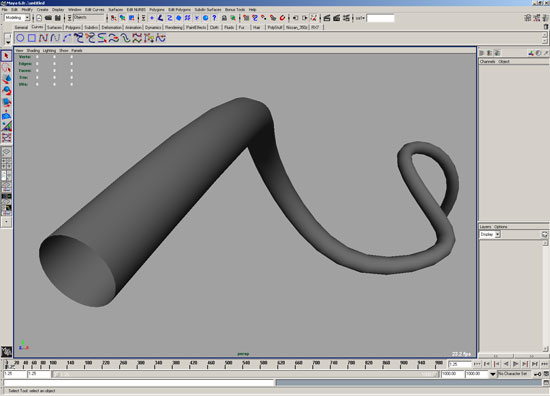The width and height of the screenshot is (550, 396).
Task: Open the layer editor Options menu
Action: 501,227
